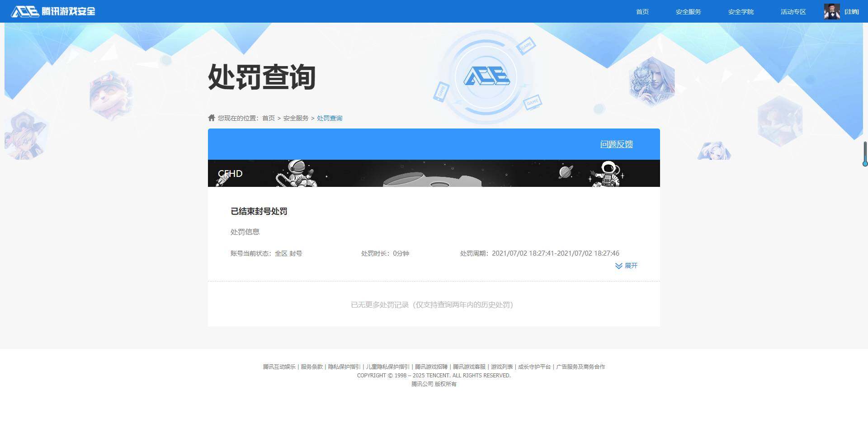Select 安全服务 in the breadcrumb trail
The width and height of the screenshot is (868, 438).
coord(296,118)
